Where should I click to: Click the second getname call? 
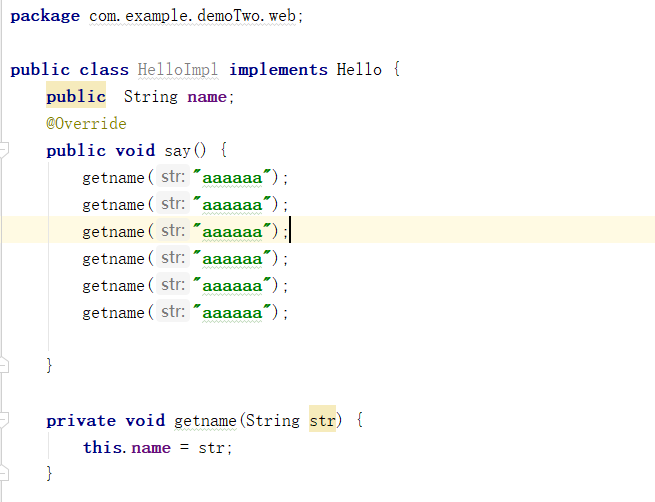[x=114, y=205]
